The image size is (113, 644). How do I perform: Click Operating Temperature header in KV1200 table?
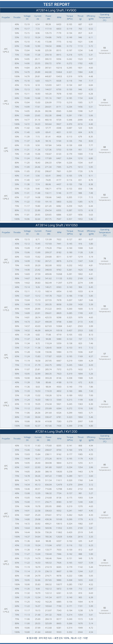click(105, 439)
